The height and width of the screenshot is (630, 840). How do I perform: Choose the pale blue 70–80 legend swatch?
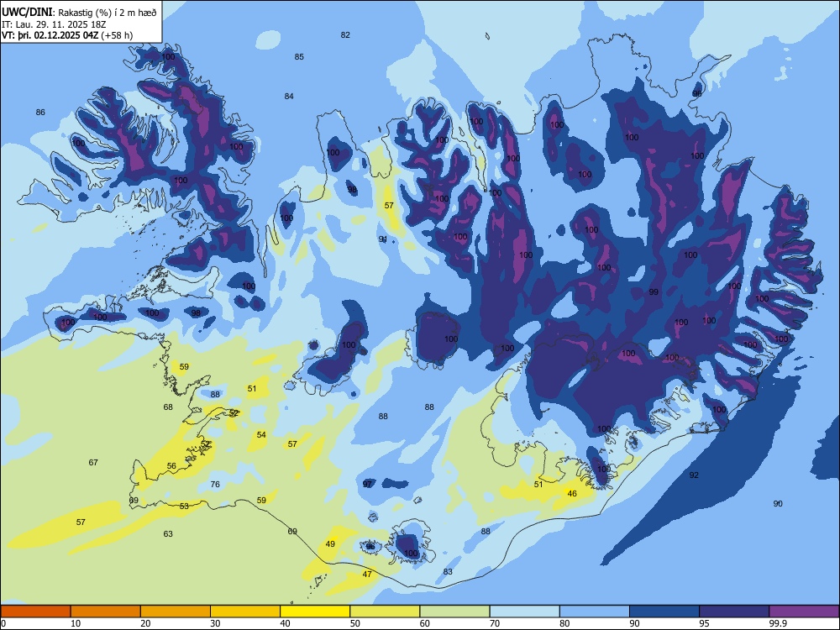click(x=524, y=612)
